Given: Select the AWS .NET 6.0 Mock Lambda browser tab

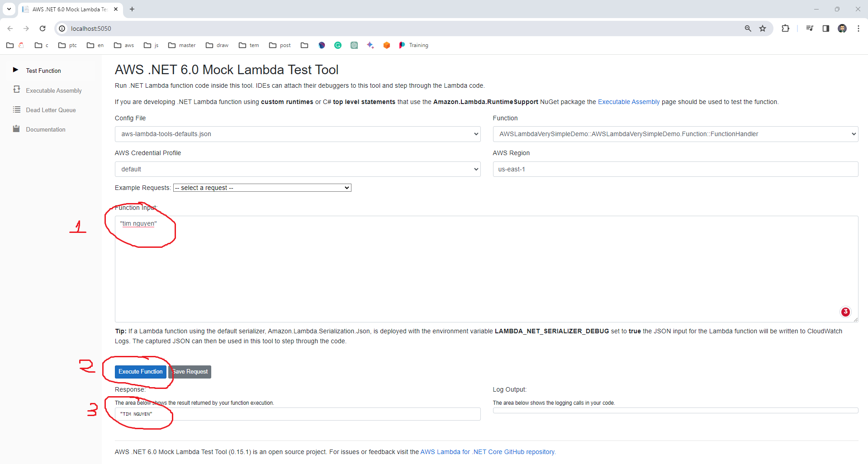Looking at the screenshot, I should pyautogui.click(x=70, y=9).
